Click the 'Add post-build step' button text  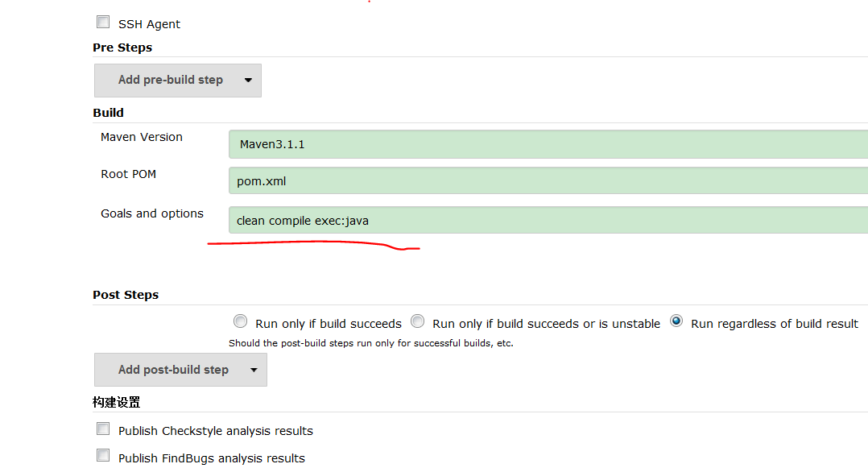[x=173, y=370]
